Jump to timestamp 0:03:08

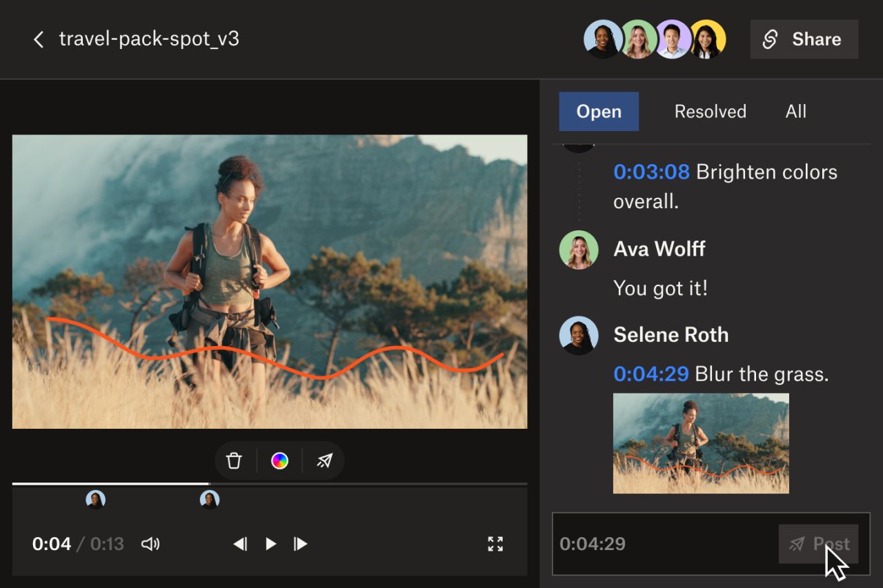651,172
